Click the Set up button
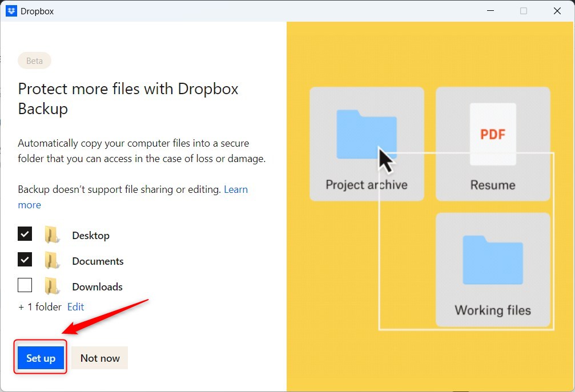 tap(41, 358)
